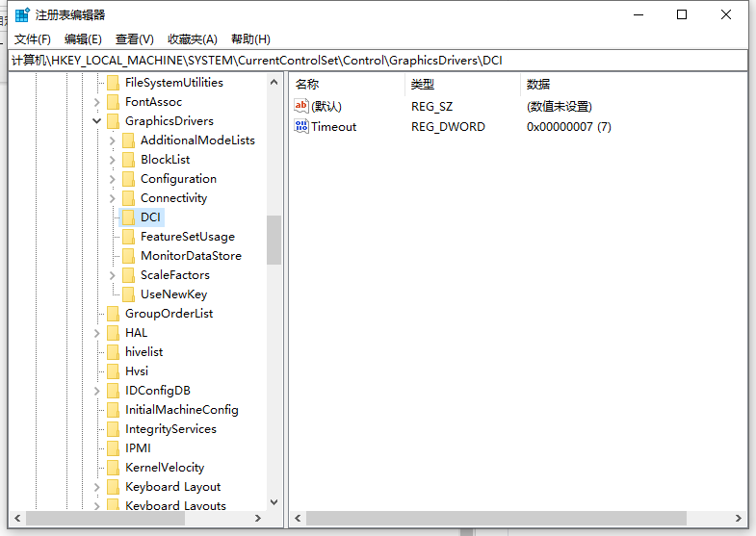Viewport: 756px width, 536px height.
Task: Expand the FontAssoc key
Action: click(97, 102)
